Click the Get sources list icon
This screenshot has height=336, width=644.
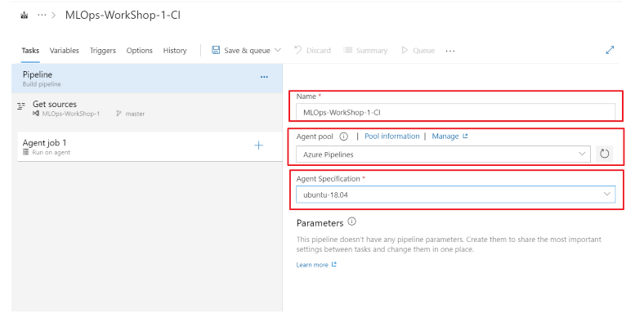pos(21,106)
